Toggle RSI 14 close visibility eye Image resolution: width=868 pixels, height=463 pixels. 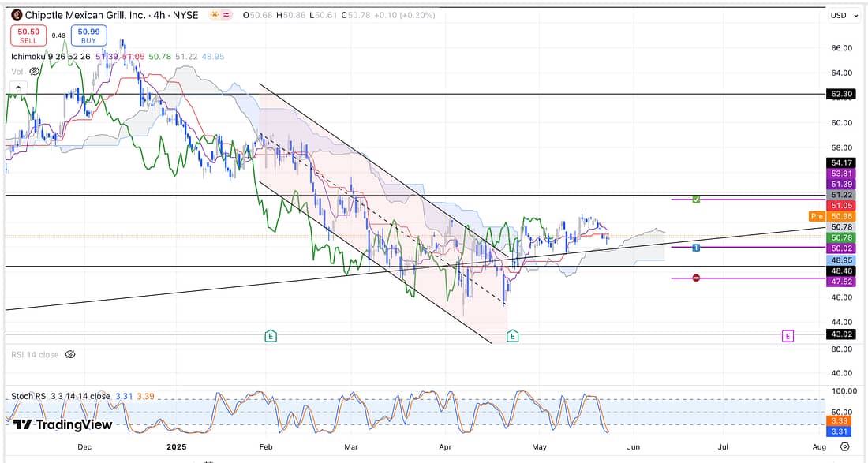(69, 355)
